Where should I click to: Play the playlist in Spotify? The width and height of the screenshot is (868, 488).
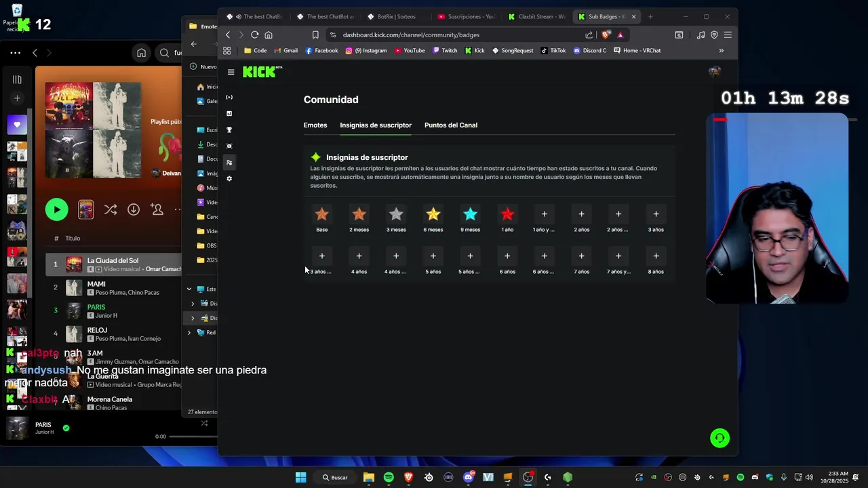pyautogui.click(x=56, y=209)
